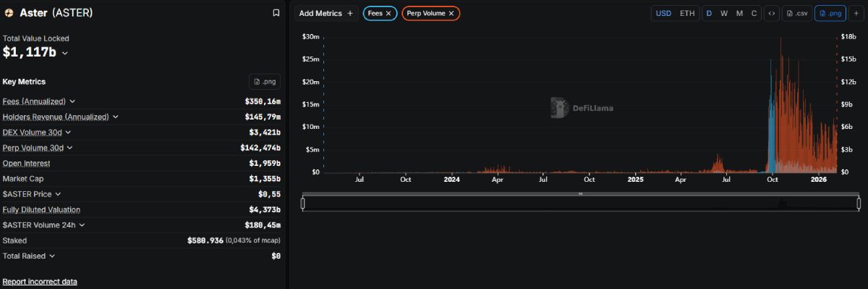
Task: Open the Add Metrics menu
Action: 326,13
